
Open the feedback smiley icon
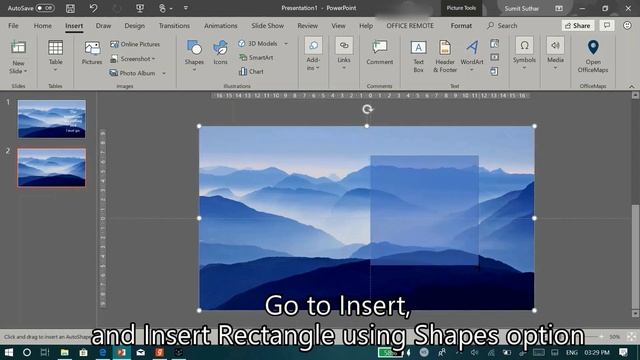pyautogui.click(x=627, y=25)
